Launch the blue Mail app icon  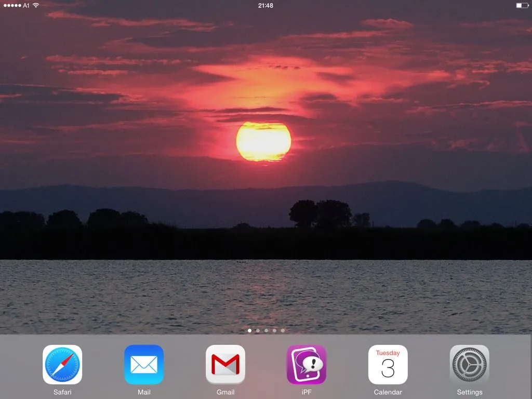click(144, 364)
